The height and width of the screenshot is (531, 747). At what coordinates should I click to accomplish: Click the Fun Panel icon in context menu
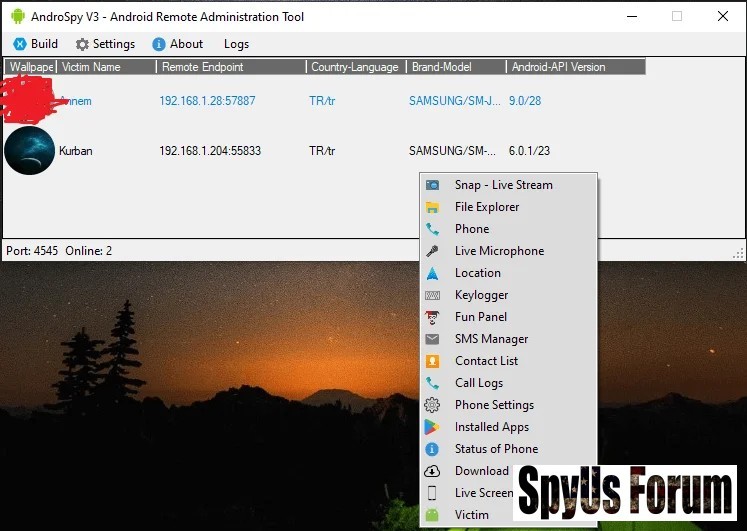(x=432, y=317)
